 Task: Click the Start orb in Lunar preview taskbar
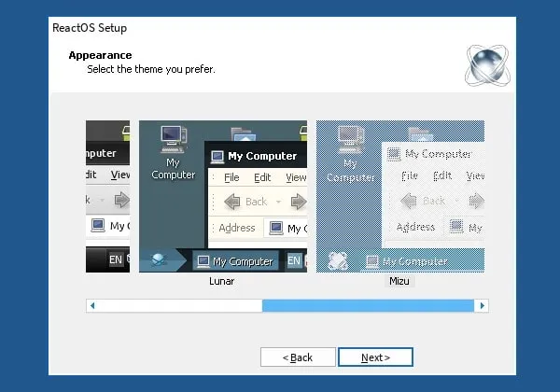[158, 261]
